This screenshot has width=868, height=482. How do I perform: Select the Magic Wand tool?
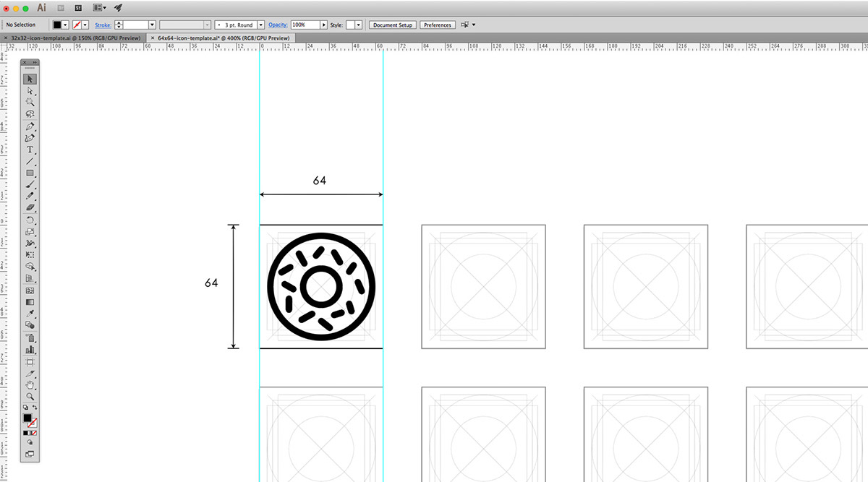[30, 103]
